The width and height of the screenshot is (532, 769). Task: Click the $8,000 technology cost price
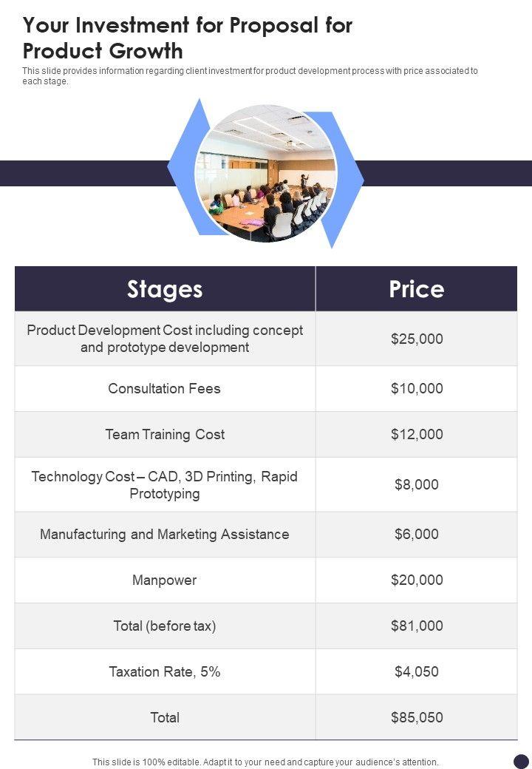pos(417,484)
